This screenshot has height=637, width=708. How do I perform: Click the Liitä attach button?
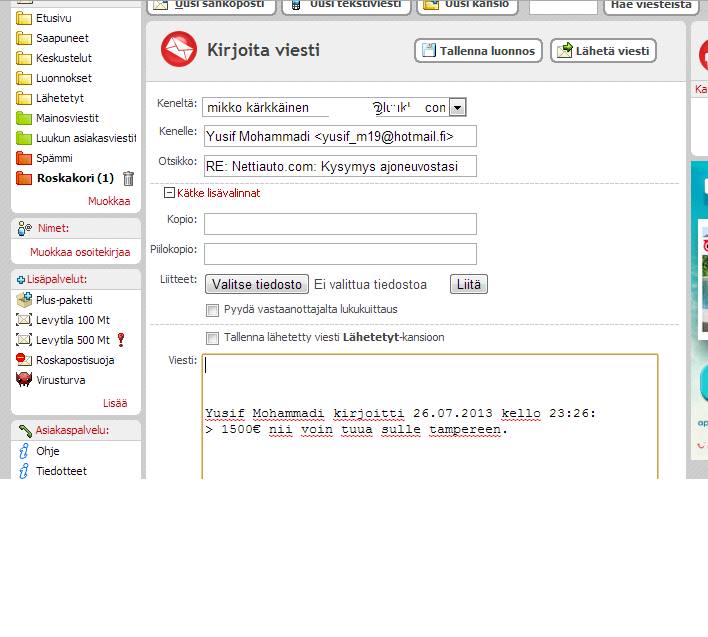tap(469, 284)
